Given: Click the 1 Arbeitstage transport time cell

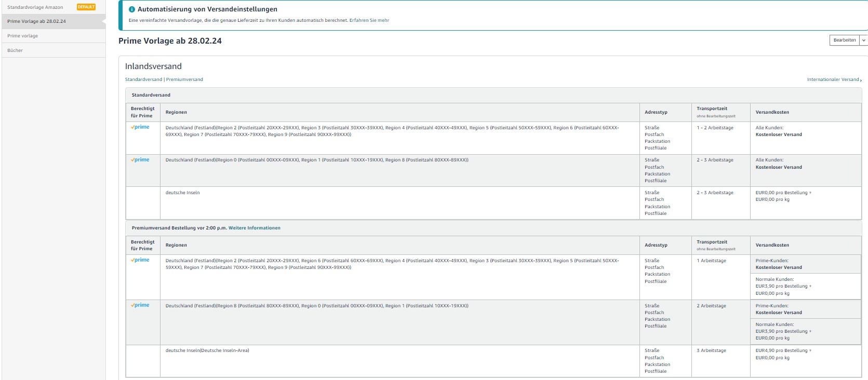Looking at the screenshot, I should 720,277.
